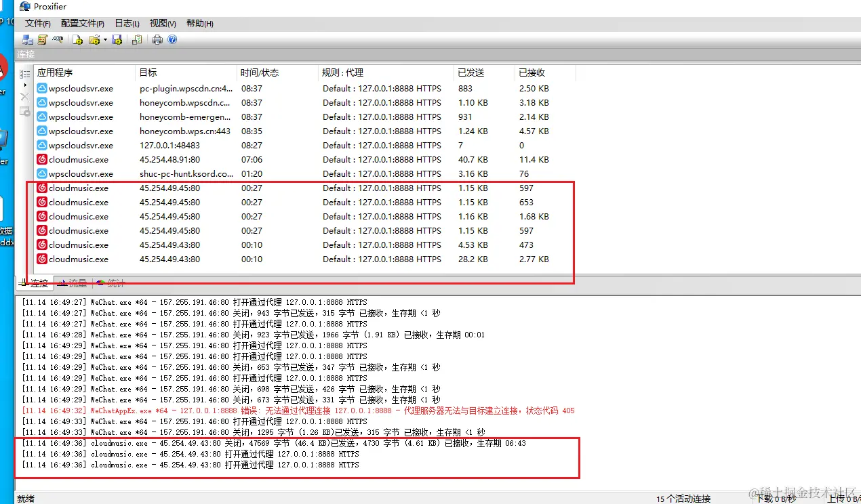Image resolution: width=861 pixels, height=504 pixels.
Task: Click the 4.57 KB received value
Action: tap(534, 131)
